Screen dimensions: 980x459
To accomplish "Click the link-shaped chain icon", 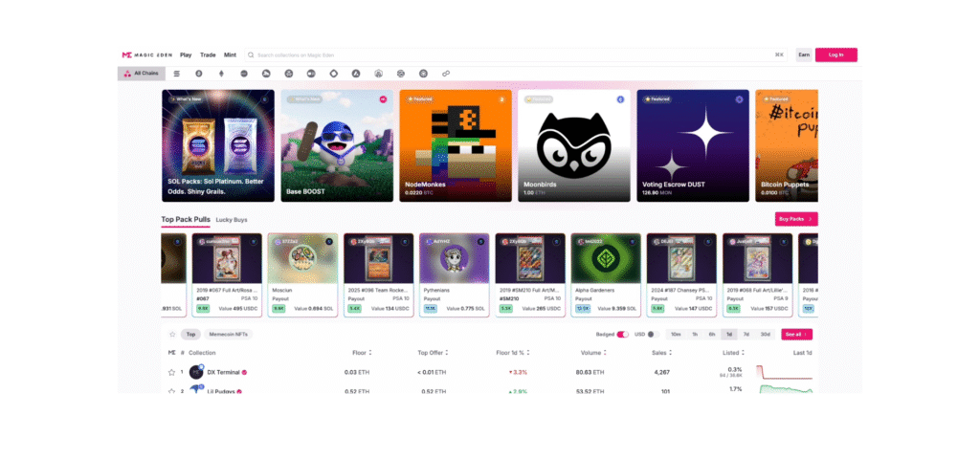I will point(446,73).
